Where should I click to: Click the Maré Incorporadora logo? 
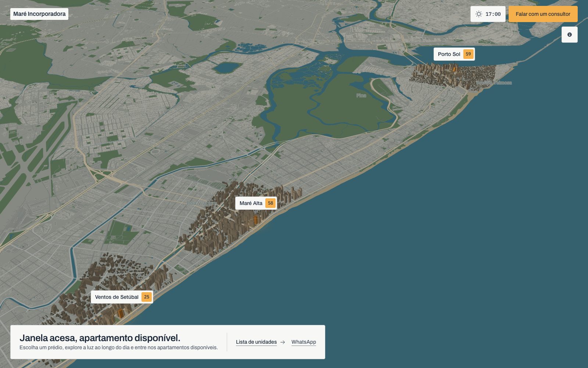[39, 14]
